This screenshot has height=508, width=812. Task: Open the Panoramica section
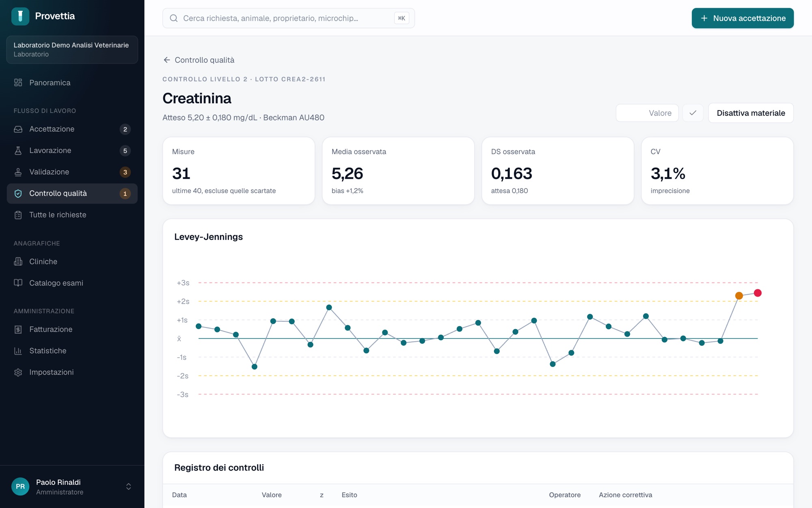(x=72, y=82)
